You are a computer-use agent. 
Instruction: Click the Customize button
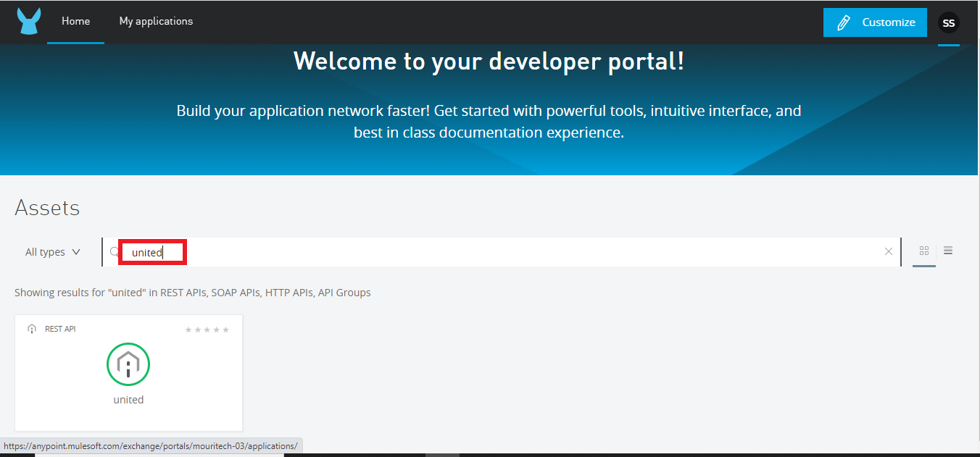[x=875, y=22]
